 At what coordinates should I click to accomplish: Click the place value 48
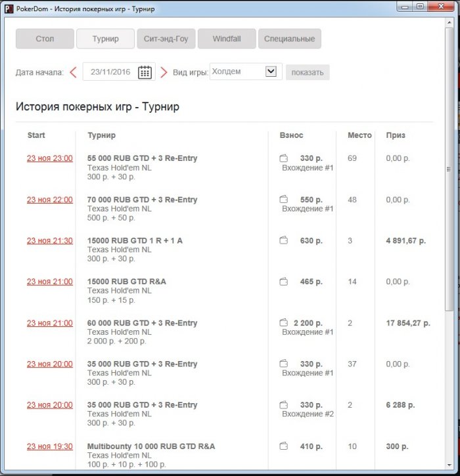pyautogui.click(x=352, y=200)
